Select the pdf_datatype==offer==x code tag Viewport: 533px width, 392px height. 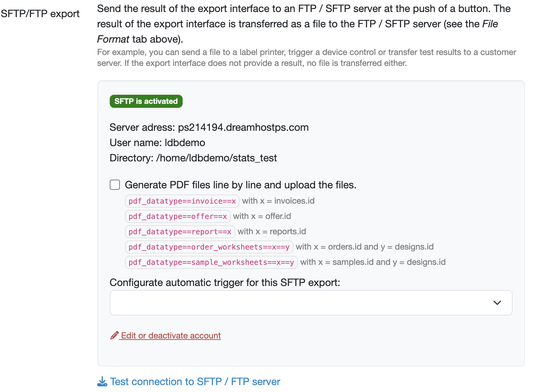coord(178,216)
